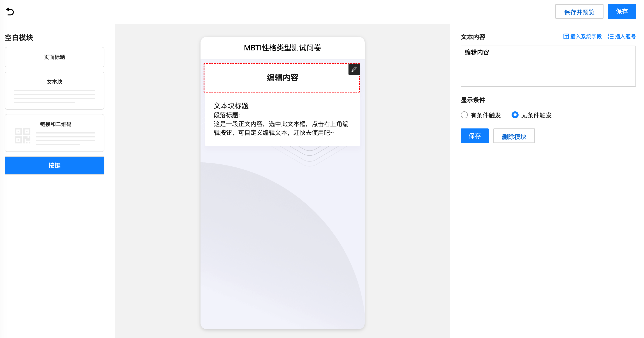Add the 链接和二维码 module
The width and height of the screenshot is (644, 338).
tap(55, 133)
